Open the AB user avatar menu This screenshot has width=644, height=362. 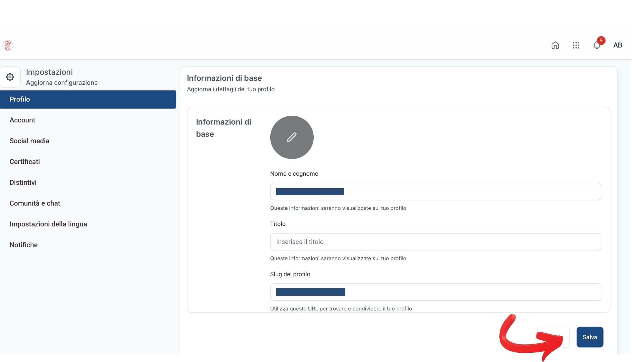click(618, 45)
